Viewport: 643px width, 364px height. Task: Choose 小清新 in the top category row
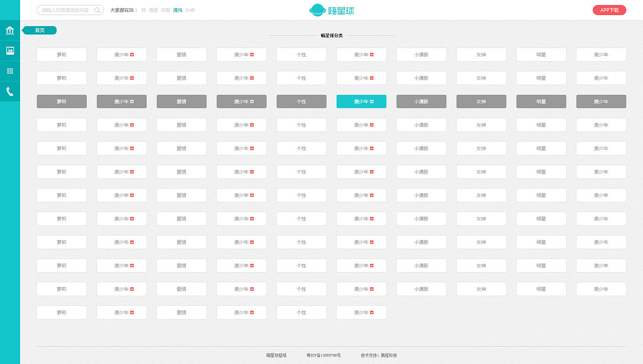[421, 55]
